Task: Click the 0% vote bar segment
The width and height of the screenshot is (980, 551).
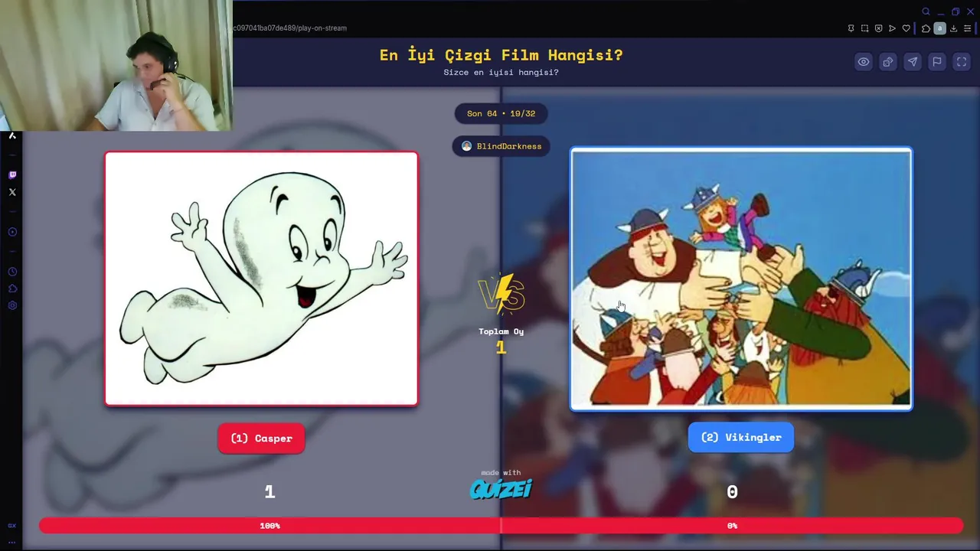Action: pos(732,526)
